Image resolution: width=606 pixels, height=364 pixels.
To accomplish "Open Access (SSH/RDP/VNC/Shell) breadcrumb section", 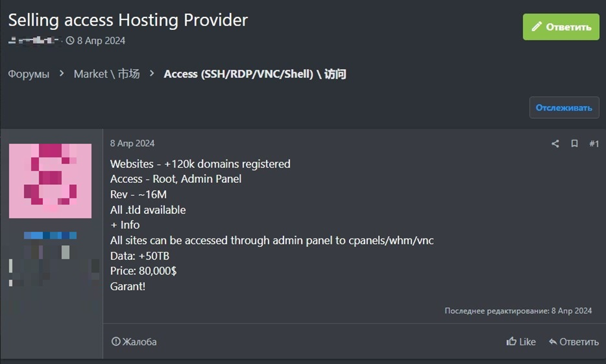I will pos(255,74).
